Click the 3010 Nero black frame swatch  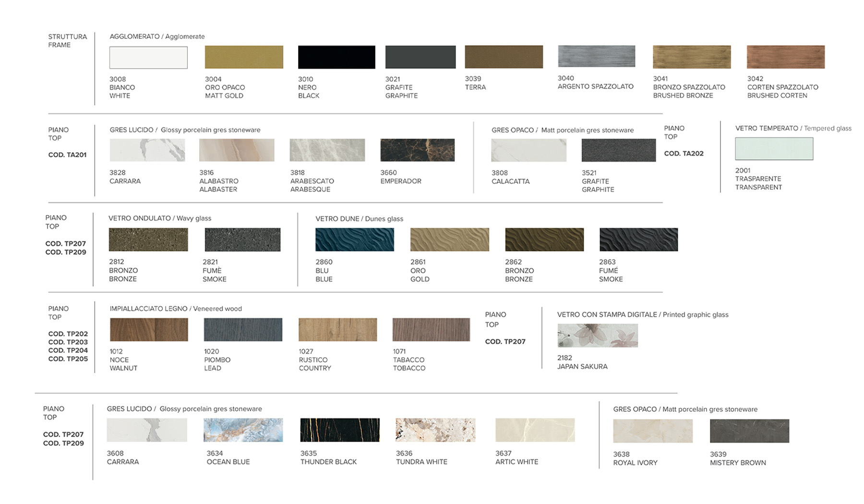tap(336, 57)
